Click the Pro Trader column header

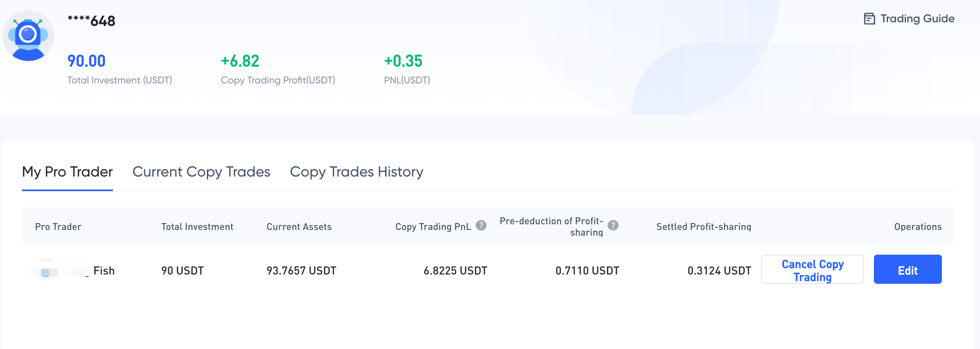58,227
